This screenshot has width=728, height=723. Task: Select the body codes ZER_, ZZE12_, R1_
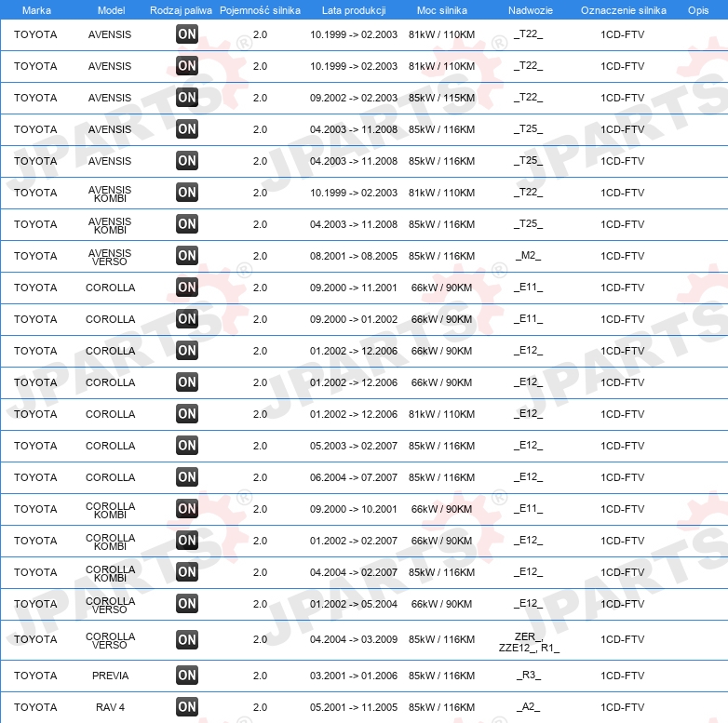(529, 642)
